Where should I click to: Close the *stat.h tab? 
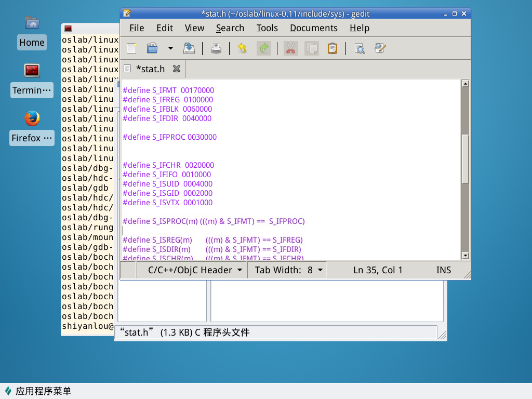click(177, 69)
